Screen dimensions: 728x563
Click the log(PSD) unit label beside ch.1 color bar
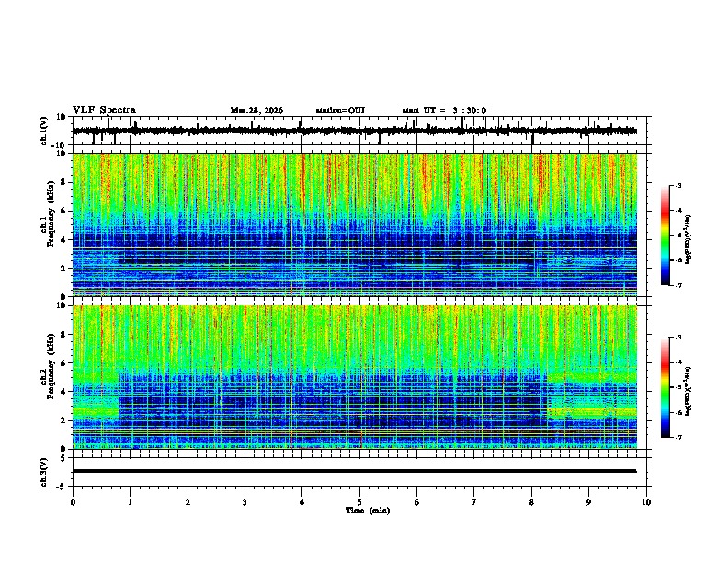click(x=688, y=239)
